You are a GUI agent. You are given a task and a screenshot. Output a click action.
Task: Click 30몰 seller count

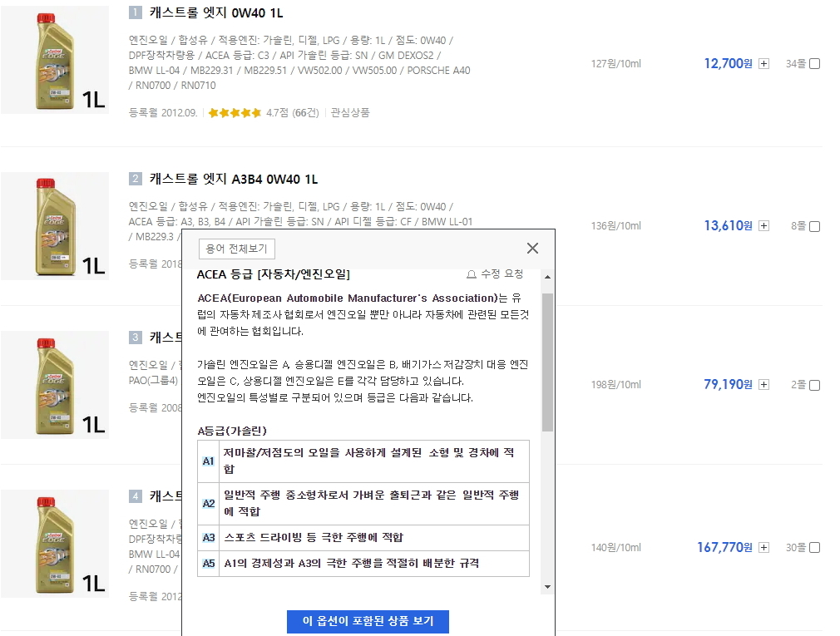pos(796,547)
